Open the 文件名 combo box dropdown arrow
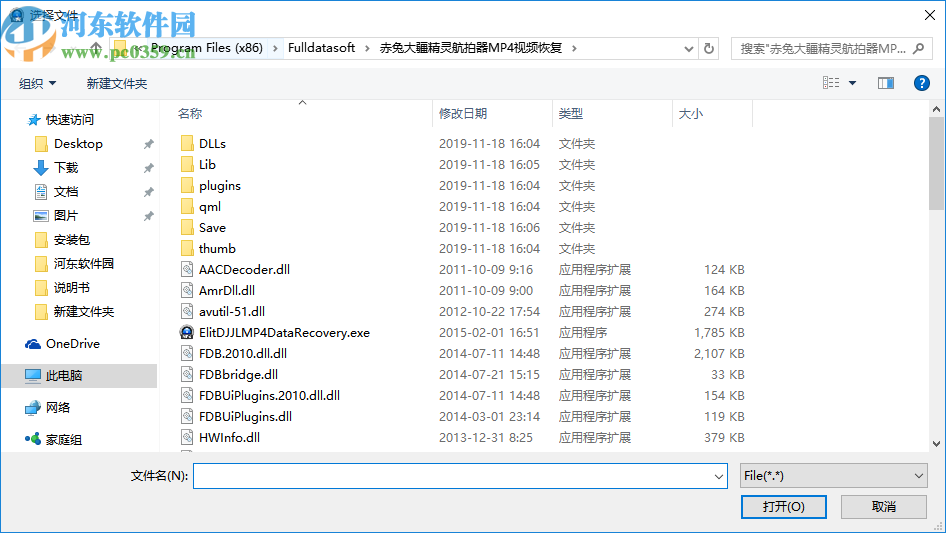Viewport: 946px width, 533px height. [x=719, y=476]
